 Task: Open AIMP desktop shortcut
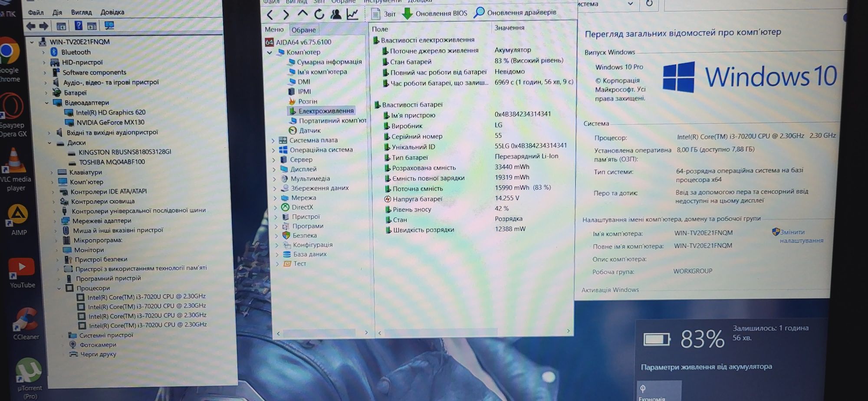19,220
